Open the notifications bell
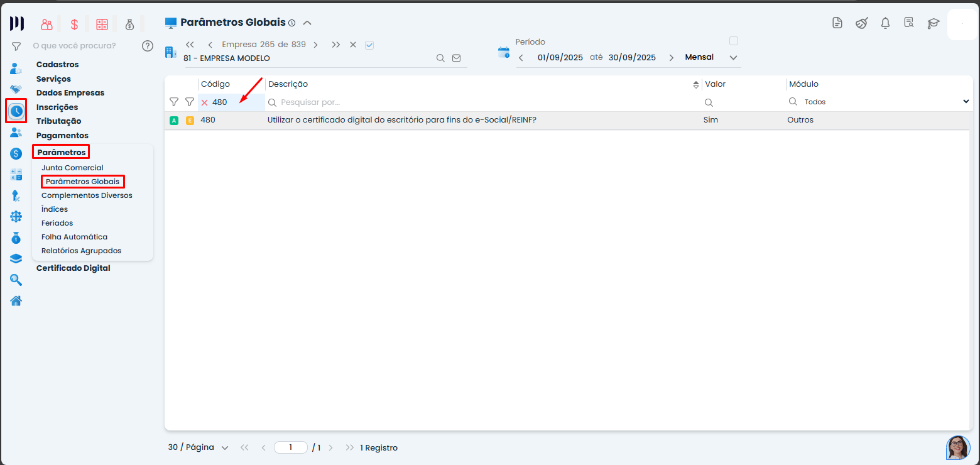 (x=885, y=23)
